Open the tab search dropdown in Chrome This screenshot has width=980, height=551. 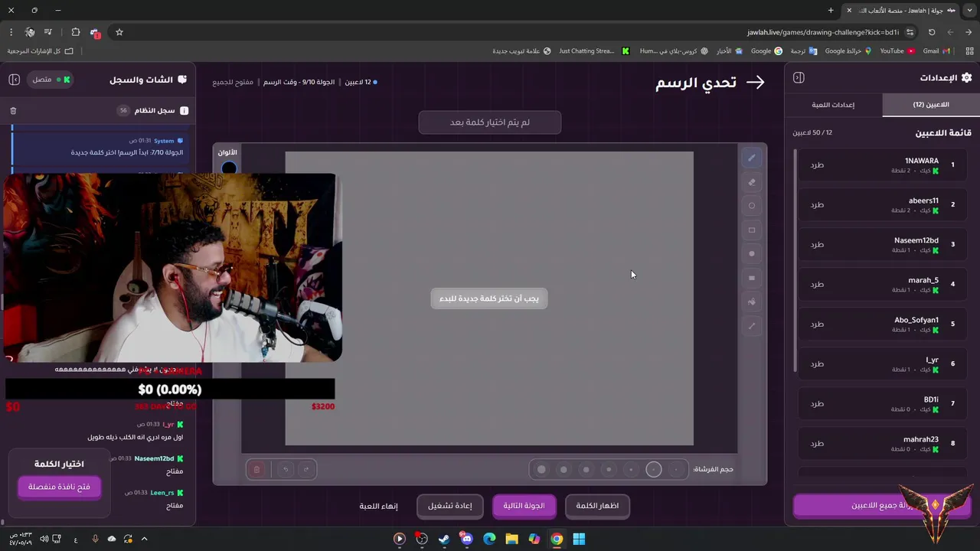point(969,10)
